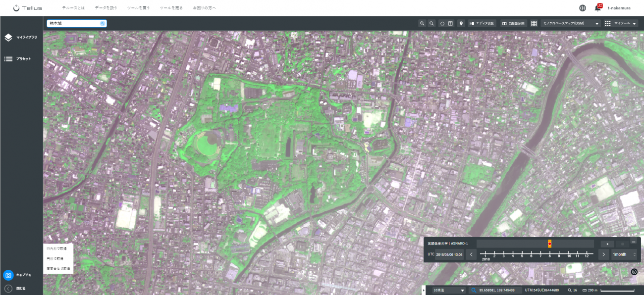
Task: Minimize the timeline panel
Action: tap(633, 242)
